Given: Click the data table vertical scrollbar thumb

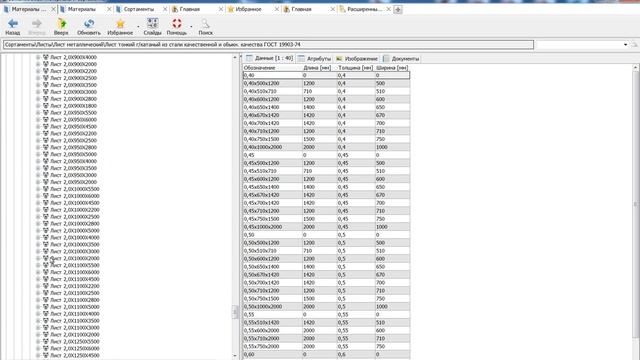Looking at the screenshot, I should tap(636, 204).
